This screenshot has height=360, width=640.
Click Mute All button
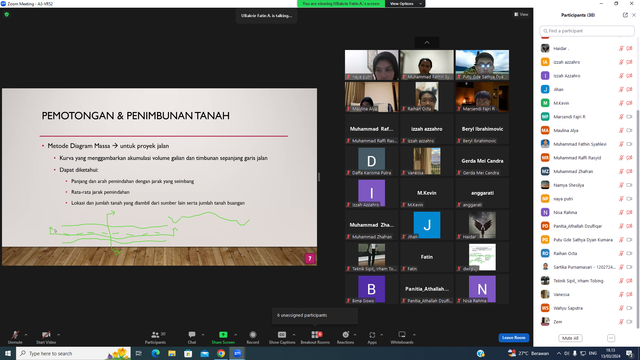pyautogui.click(x=570, y=338)
